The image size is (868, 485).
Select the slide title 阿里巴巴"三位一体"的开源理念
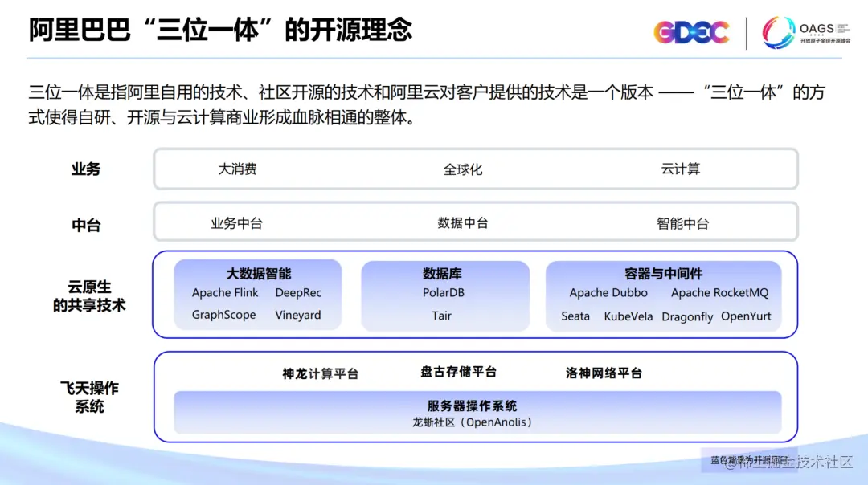pyautogui.click(x=220, y=30)
